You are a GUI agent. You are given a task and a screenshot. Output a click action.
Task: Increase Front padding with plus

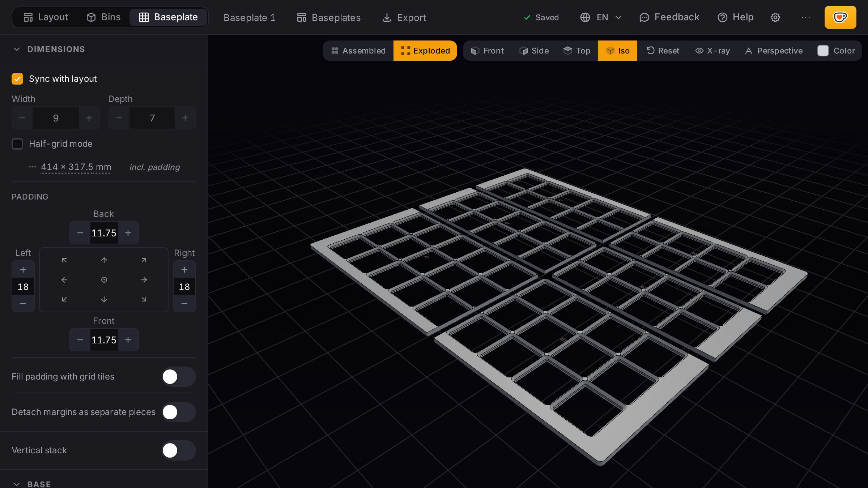click(x=128, y=340)
